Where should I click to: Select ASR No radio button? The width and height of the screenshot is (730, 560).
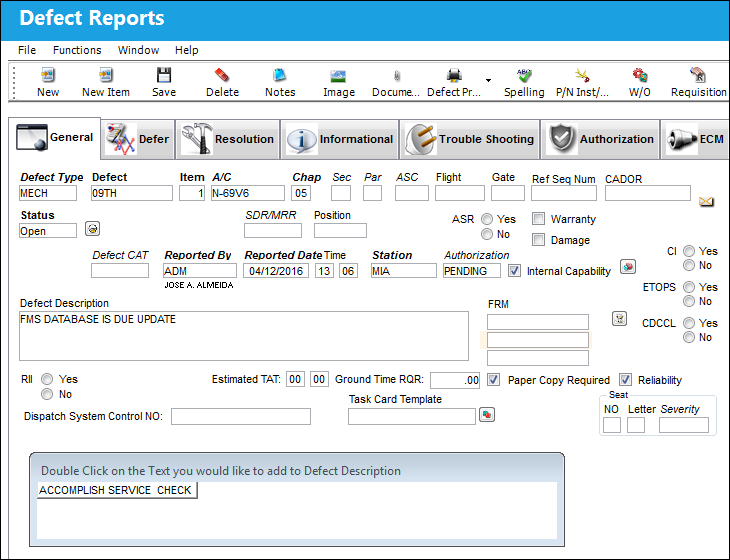click(x=487, y=234)
